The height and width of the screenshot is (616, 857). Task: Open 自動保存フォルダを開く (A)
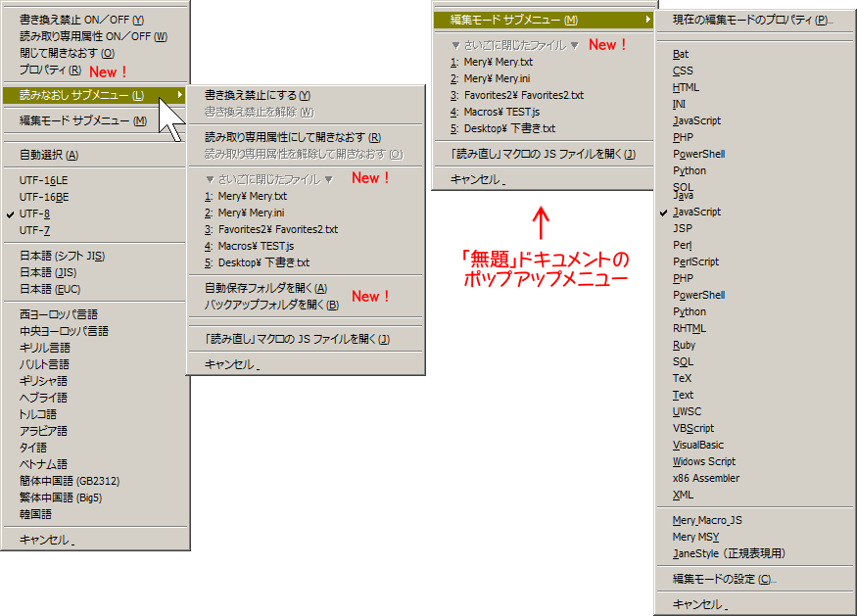265,288
